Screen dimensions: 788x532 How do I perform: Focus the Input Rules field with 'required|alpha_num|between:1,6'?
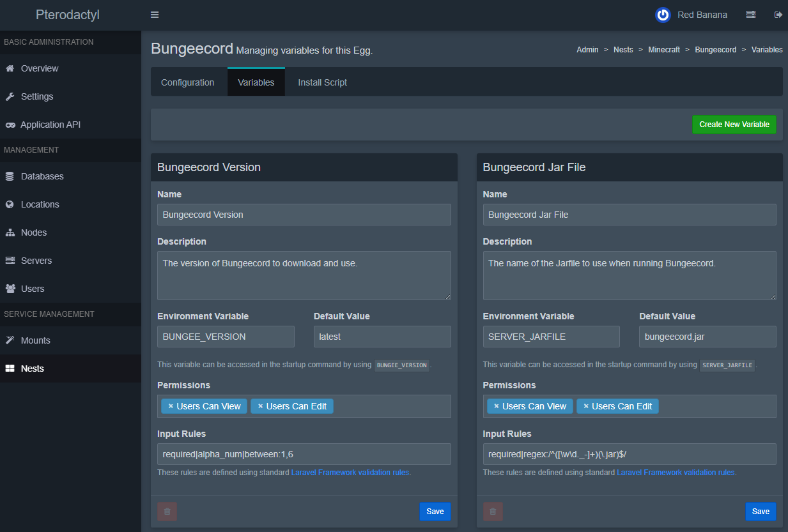(304, 454)
